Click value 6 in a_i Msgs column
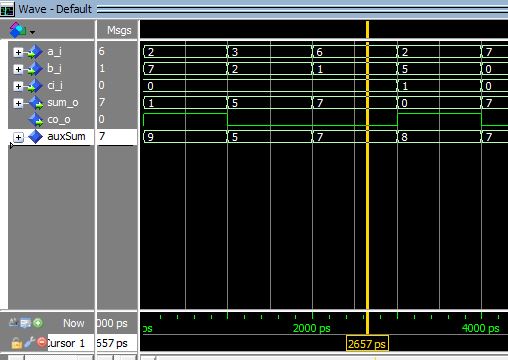This screenshot has width=508, height=360. (x=102, y=51)
